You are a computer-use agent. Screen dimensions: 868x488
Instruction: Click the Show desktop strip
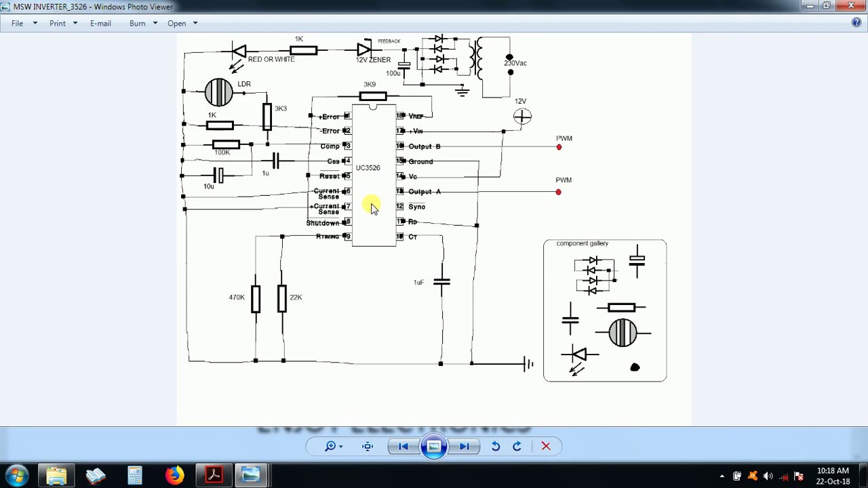[863, 475]
